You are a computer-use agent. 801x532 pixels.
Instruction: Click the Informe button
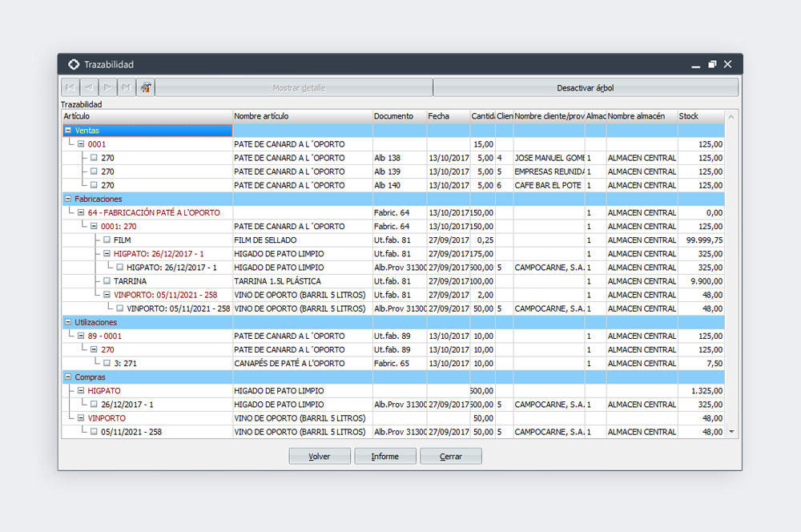pos(385,457)
